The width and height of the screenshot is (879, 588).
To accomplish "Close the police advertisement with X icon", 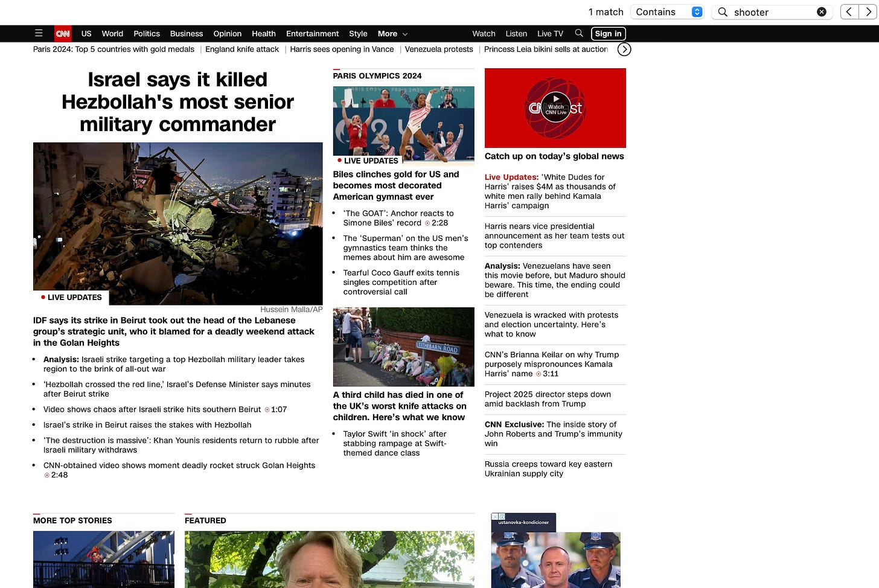I will click(x=494, y=517).
